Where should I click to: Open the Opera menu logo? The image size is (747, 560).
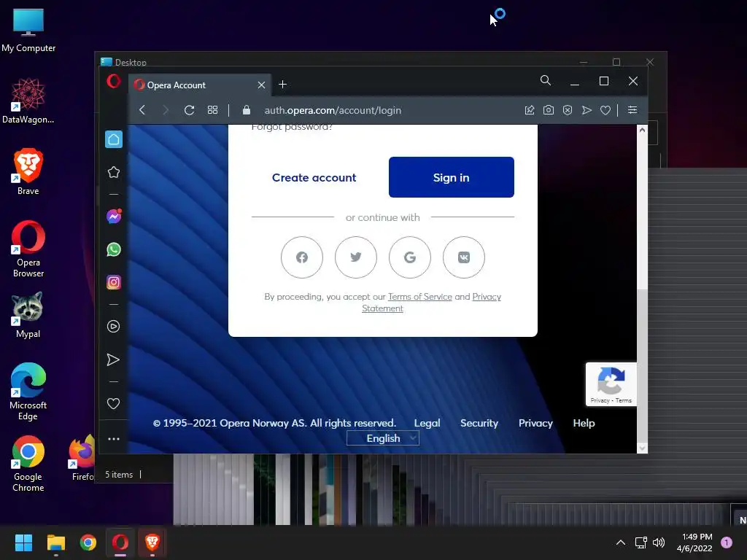pyautogui.click(x=113, y=82)
